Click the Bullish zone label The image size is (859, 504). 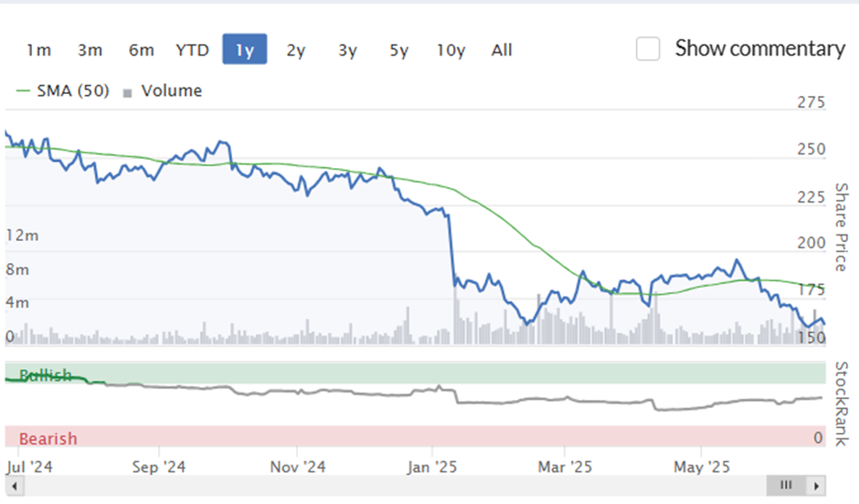[46, 375]
